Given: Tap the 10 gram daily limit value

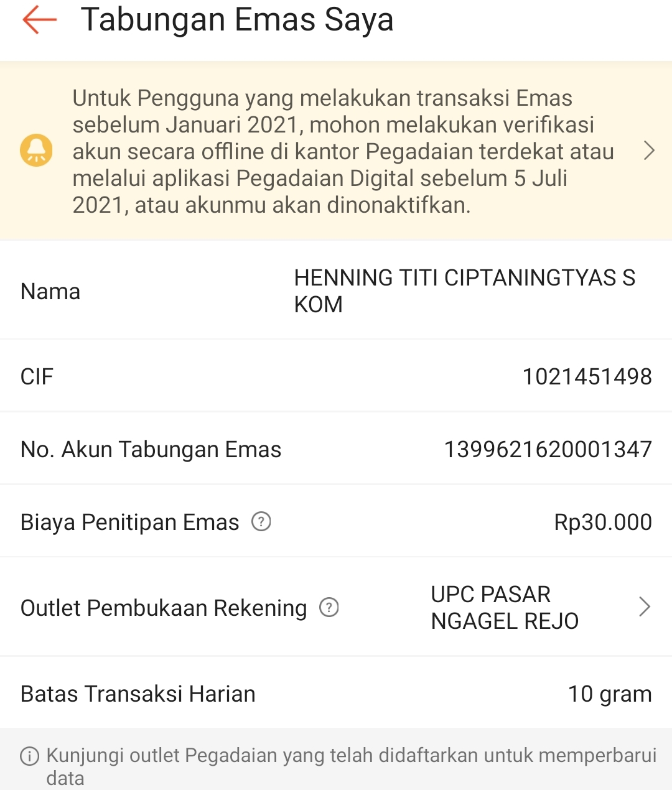Looking at the screenshot, I should click(609, 694).
